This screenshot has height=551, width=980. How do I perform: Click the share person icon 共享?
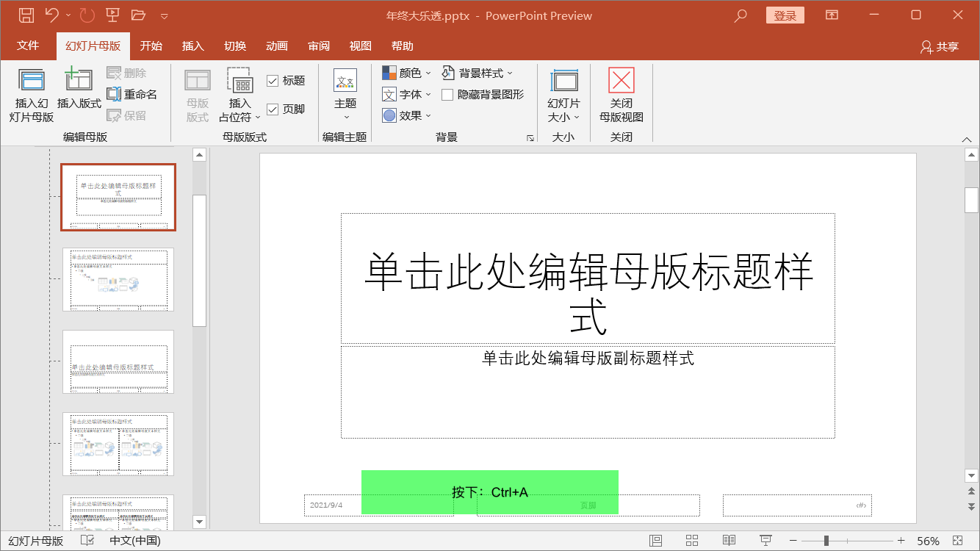click(x=940, y=46)
